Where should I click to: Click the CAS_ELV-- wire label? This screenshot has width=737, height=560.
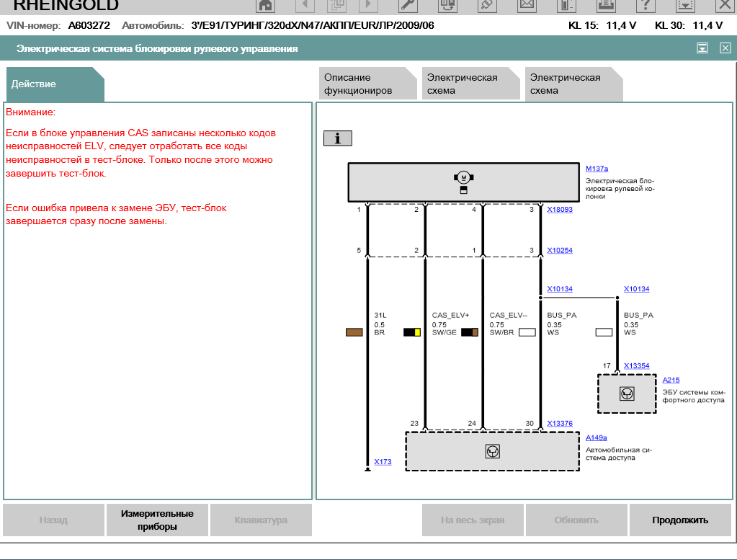click(509, 315)
